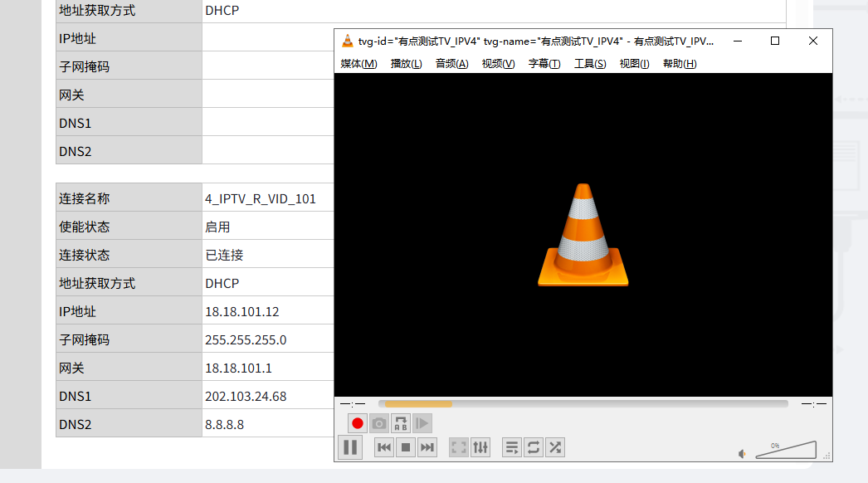The height and width of the screenshot is (483, 868).
Task: Advance frame by frame in VLC
Action: 422,424
